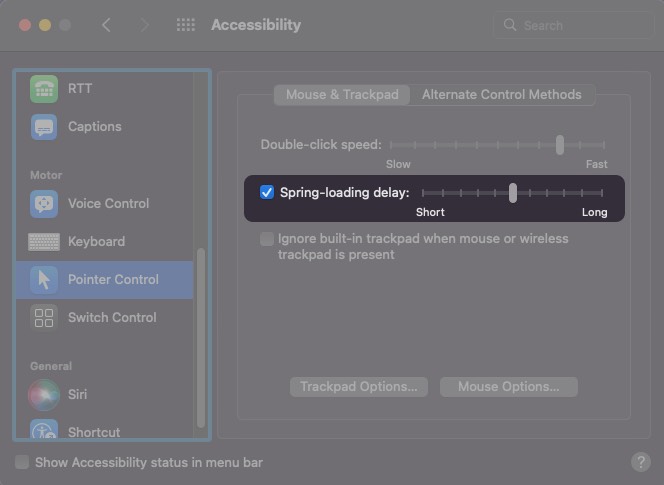Switch to Alternate Control Methods tab

click(502, 94)
